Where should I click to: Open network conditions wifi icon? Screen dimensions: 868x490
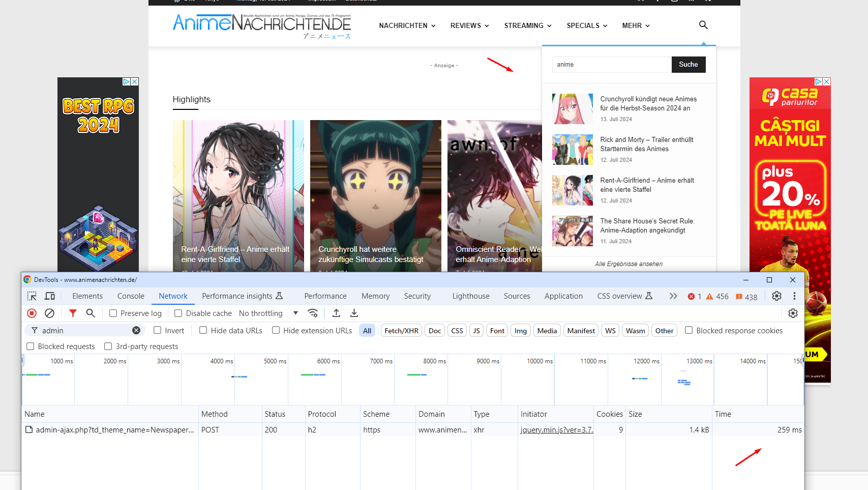[313, 313]
